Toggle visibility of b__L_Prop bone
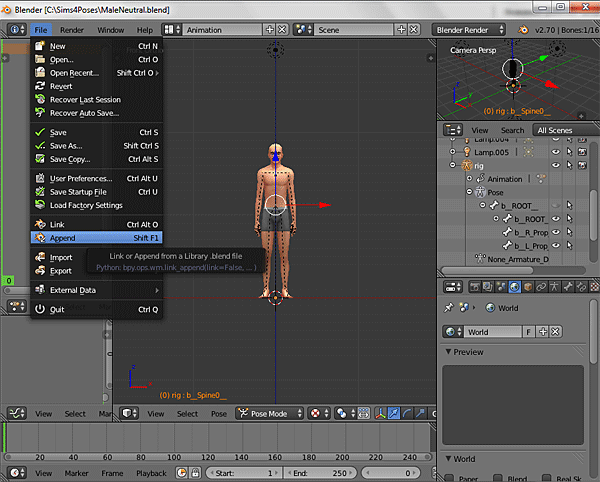Viewport: 600px width, 482px height. point(556,245)
